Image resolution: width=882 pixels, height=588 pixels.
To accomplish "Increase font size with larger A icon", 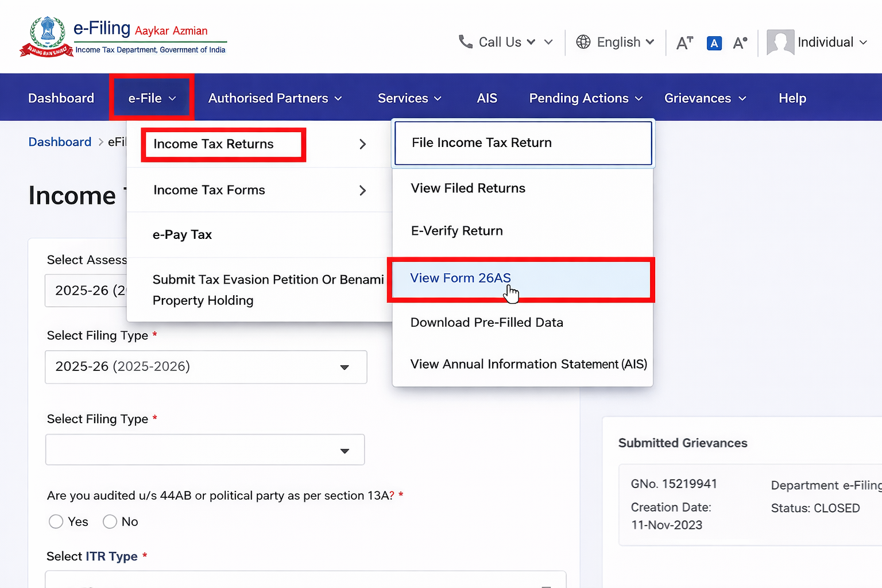I will click(x=740, y=42).
